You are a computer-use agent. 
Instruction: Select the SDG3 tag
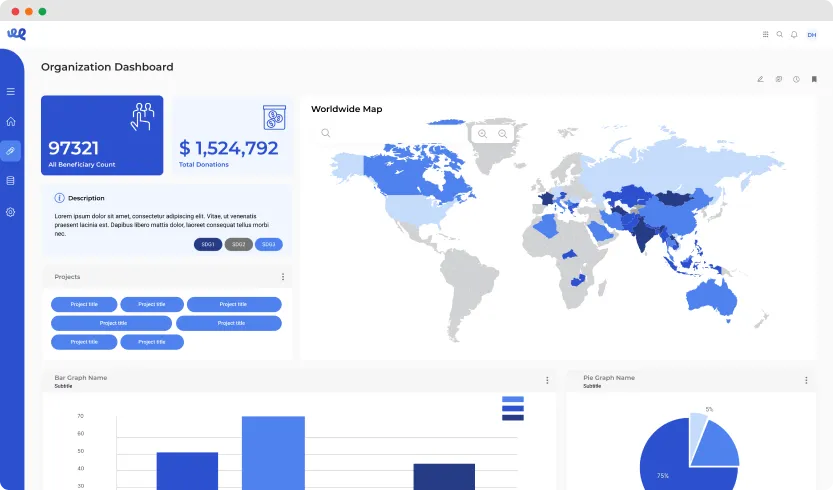268,244
